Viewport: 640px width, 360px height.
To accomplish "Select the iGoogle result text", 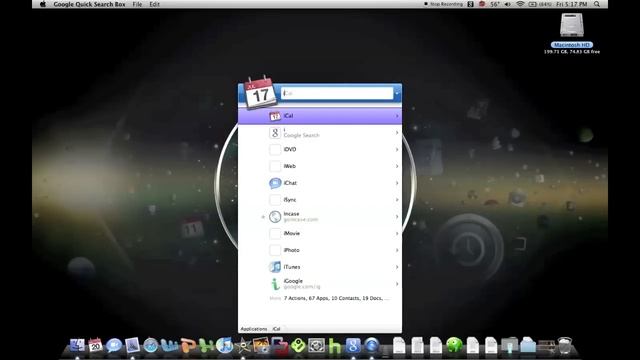I will click(x=293, y=281).
